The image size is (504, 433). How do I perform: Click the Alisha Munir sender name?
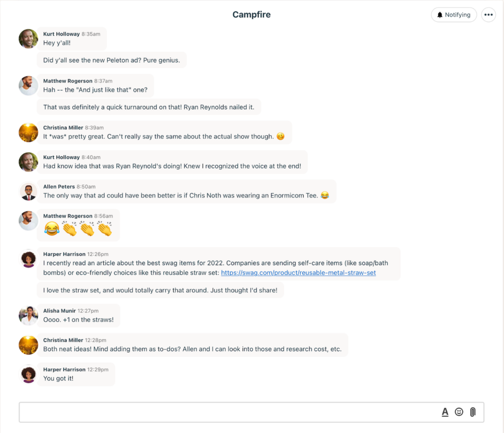(x=60, y=311)
